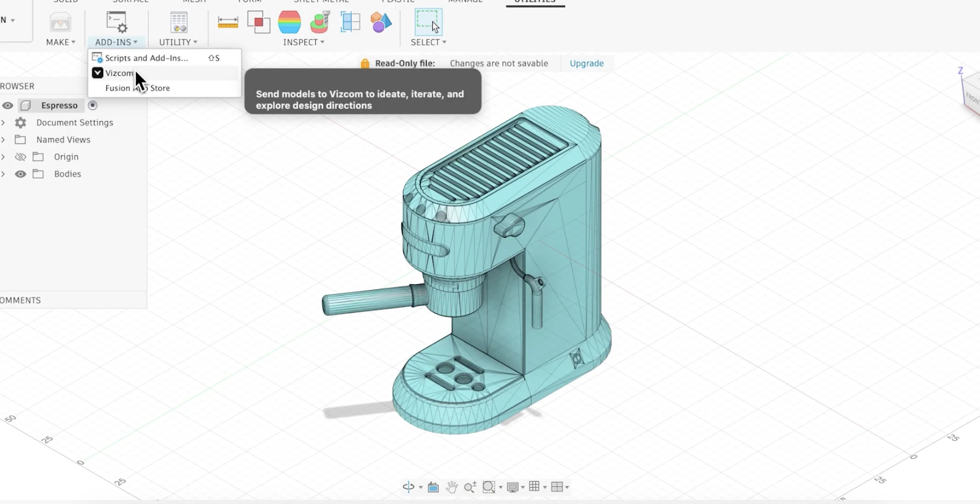Click the Origin folder icon

pos(38,157)
